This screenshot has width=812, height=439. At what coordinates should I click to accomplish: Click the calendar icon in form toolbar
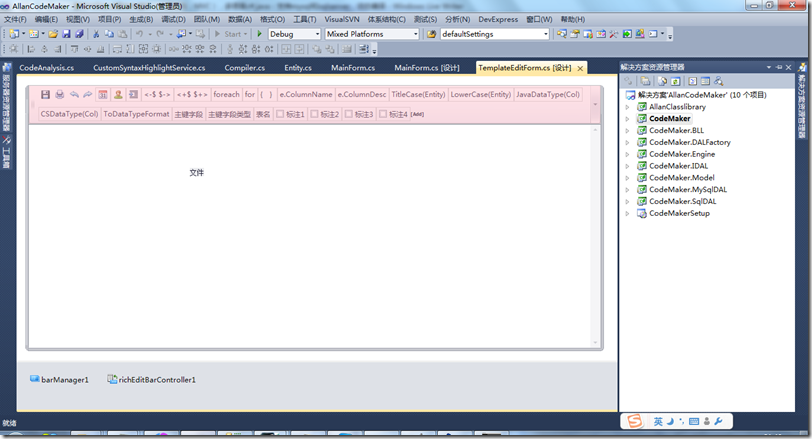click(x=103, y=94)
